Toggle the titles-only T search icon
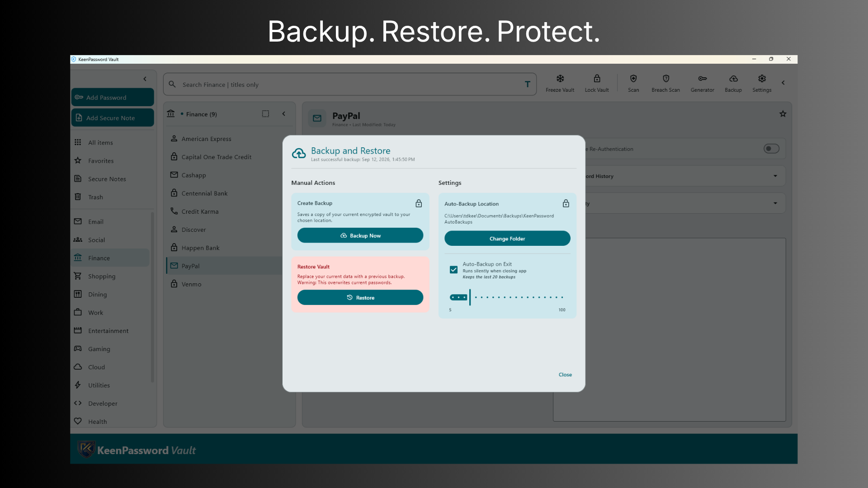This screenshot has width=868, height=488. click(527, 84)
